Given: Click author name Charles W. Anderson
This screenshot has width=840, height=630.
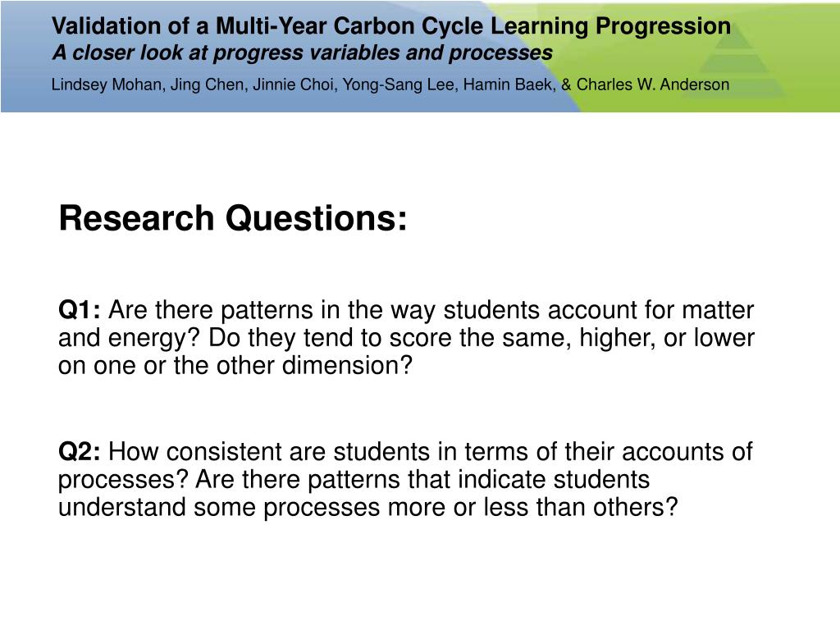Looking at the screenshot, I should pos(652,84).
